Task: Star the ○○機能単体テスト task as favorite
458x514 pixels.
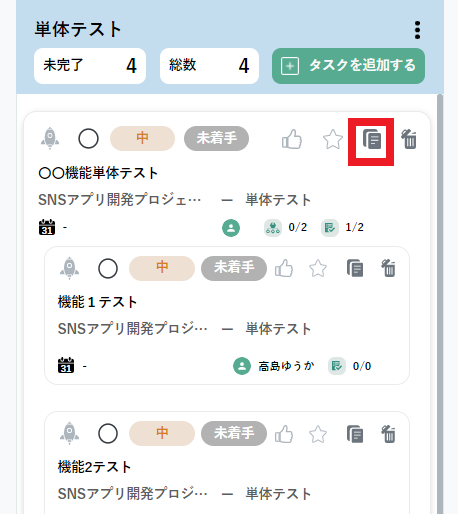Action: pos(333,139)
